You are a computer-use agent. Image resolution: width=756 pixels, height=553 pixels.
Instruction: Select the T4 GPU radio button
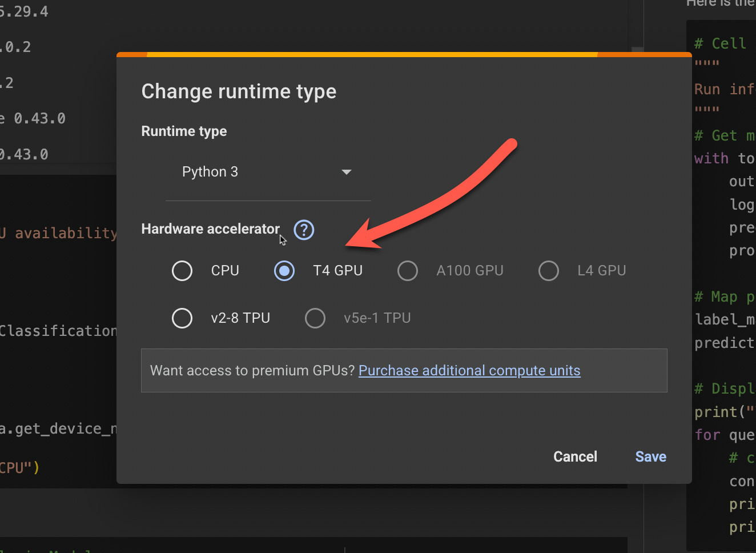click(x=284, y=271)
